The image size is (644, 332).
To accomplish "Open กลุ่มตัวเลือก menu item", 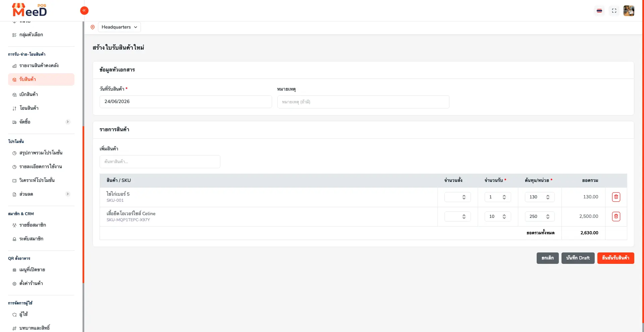I will click(41, 35).
